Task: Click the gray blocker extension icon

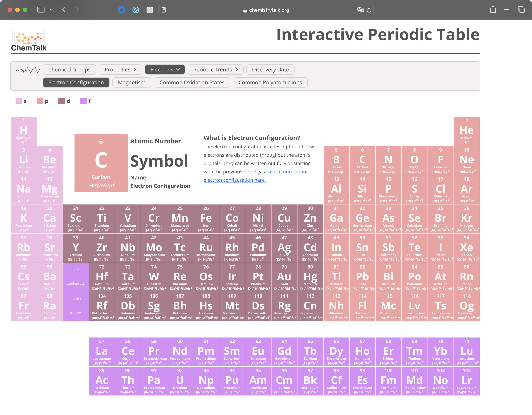Action: coord(150,10)
